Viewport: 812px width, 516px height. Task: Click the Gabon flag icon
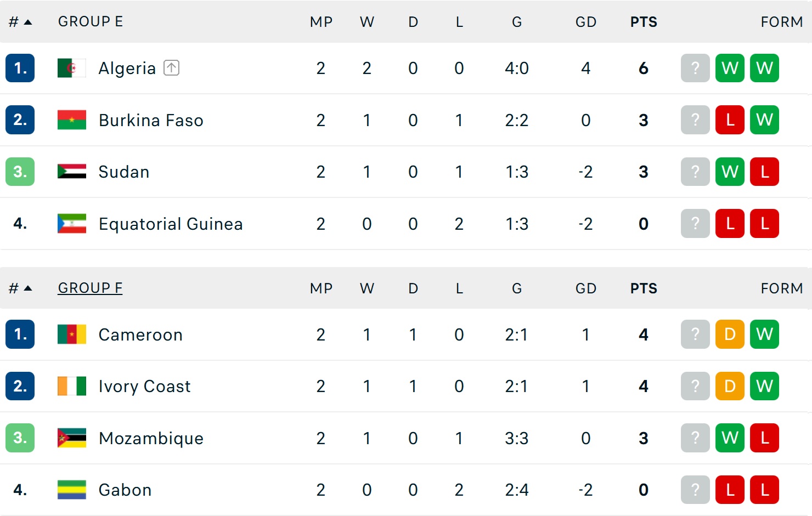click(x=71, y=490)
